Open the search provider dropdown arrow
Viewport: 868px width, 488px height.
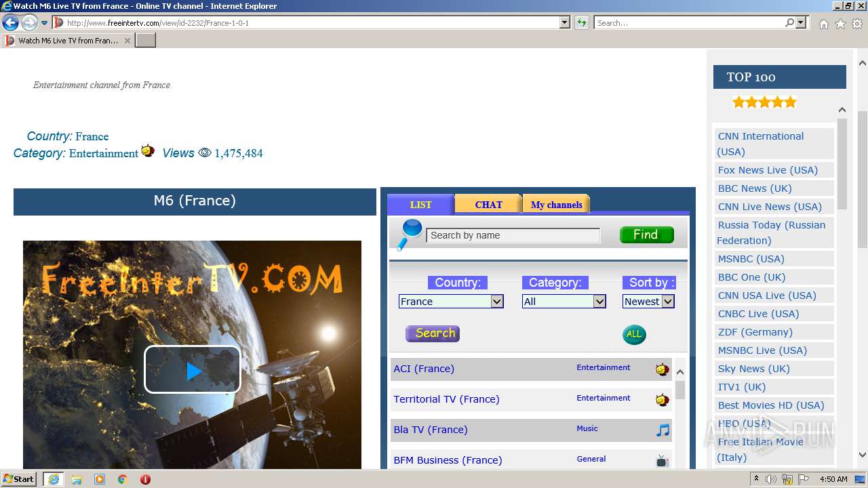[x=801, y=22]
